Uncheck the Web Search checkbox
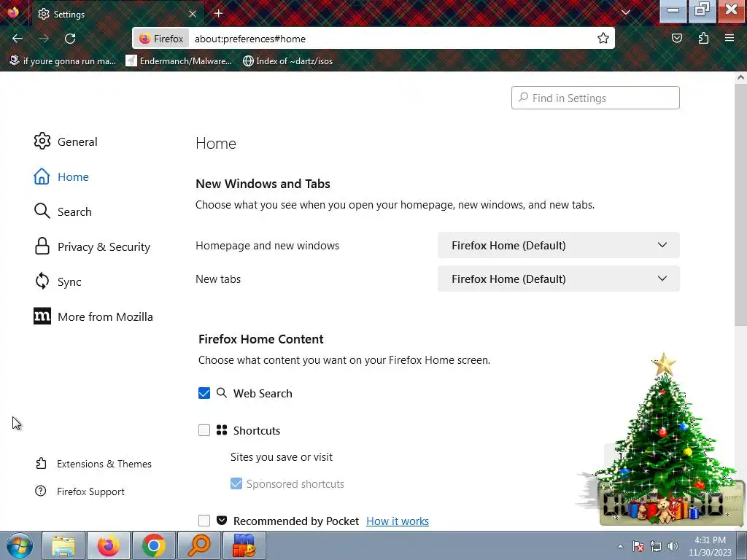 pos(204,393)
